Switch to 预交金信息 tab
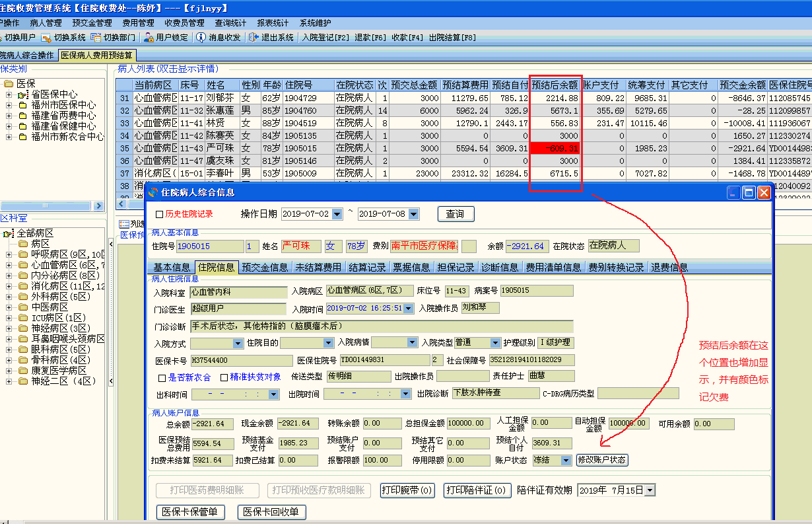The image size is (812, 524). point(265,268)
